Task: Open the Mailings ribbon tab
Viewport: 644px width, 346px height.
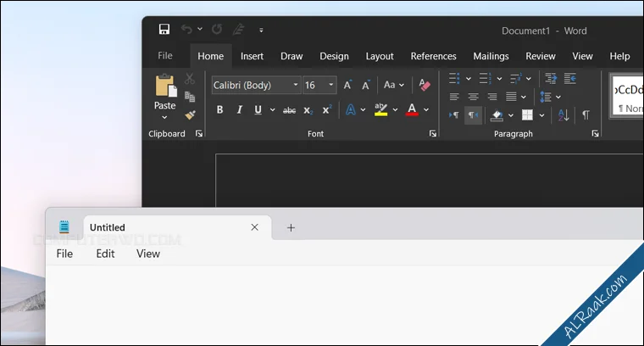Action: pos(491,56)
